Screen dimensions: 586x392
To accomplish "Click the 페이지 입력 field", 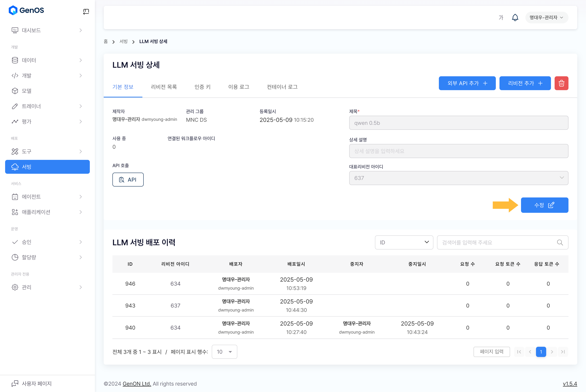I will (491, 352).
